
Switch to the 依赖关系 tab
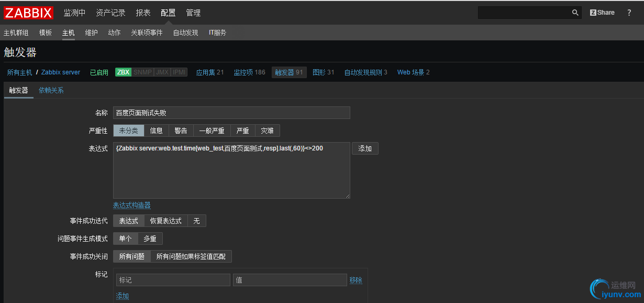click(x=52, y=90)
